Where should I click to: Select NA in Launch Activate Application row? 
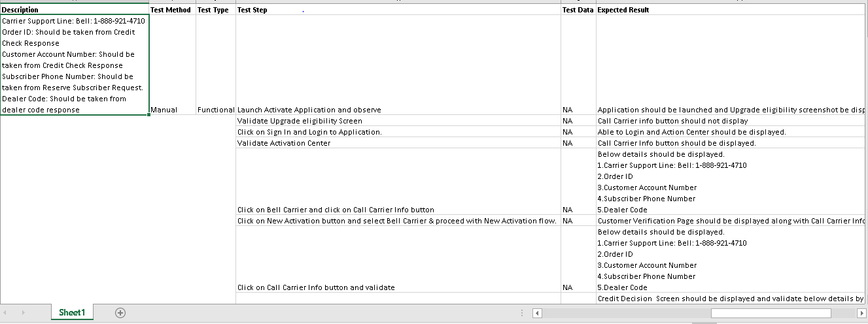point(578,65)
